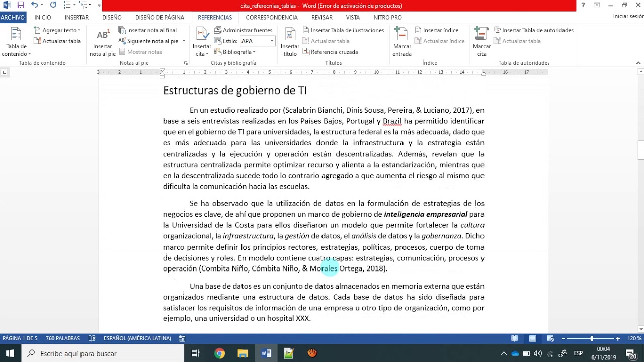Click the heading Estructuras de gobierno de TI
The height and width of the screenshot is (362, 644).
click(235, 90)
